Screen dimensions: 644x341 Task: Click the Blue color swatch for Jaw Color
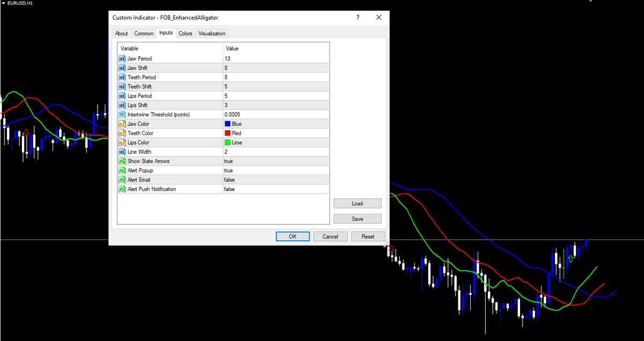pos(228,124)
